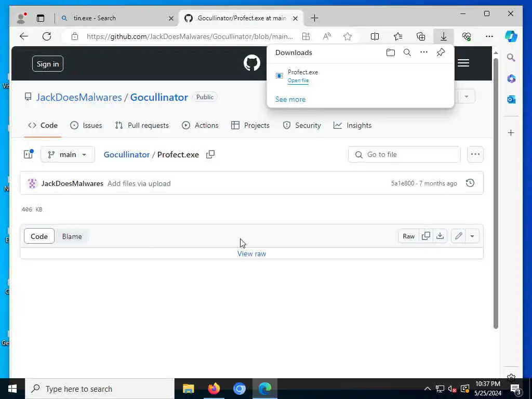This screenshot has height=399, width=532.
Task: Open the browser profile icon
Action: 21,18
